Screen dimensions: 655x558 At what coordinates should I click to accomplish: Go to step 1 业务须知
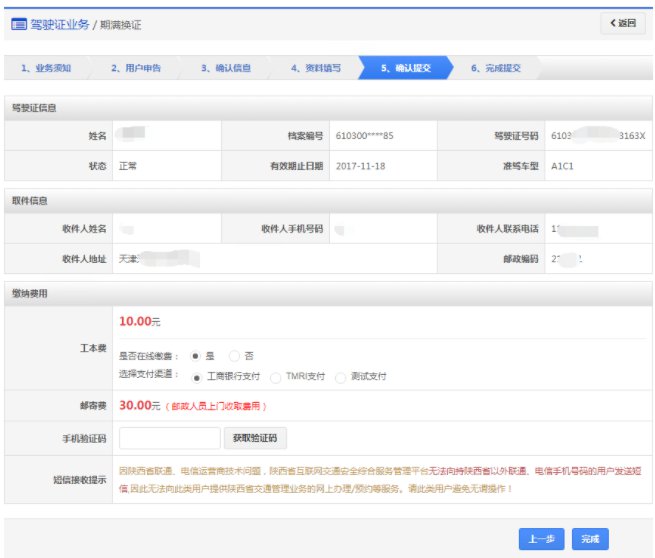point(46,69)
